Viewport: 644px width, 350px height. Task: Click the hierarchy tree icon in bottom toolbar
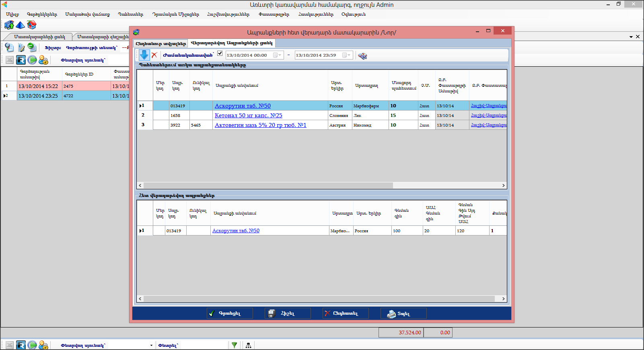pos(249,345)
